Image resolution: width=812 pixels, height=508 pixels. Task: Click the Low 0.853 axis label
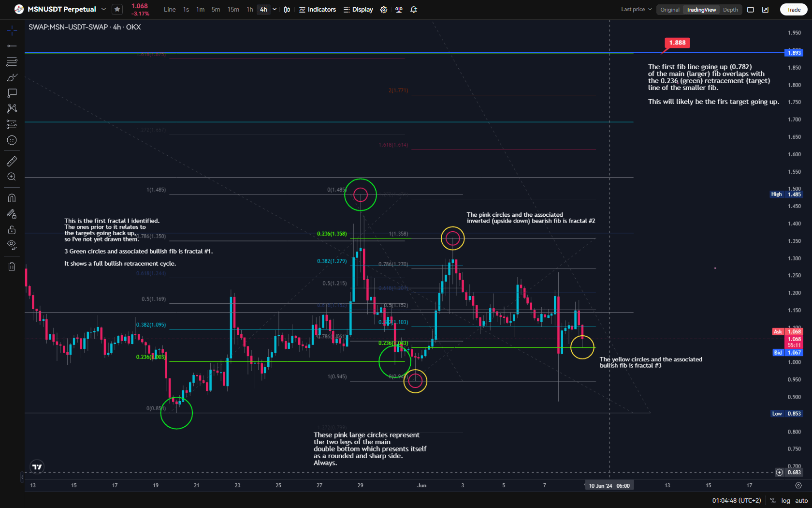point(786,414)
